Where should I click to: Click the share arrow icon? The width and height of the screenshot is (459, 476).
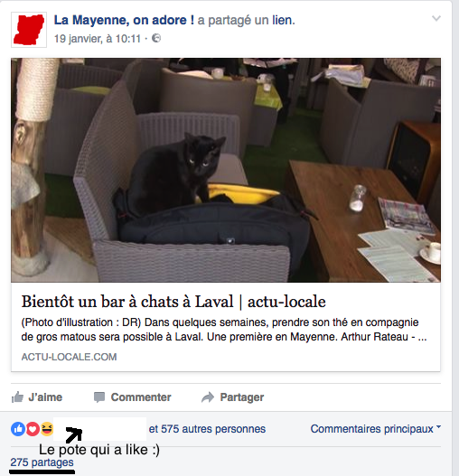(x=208, y=397)
